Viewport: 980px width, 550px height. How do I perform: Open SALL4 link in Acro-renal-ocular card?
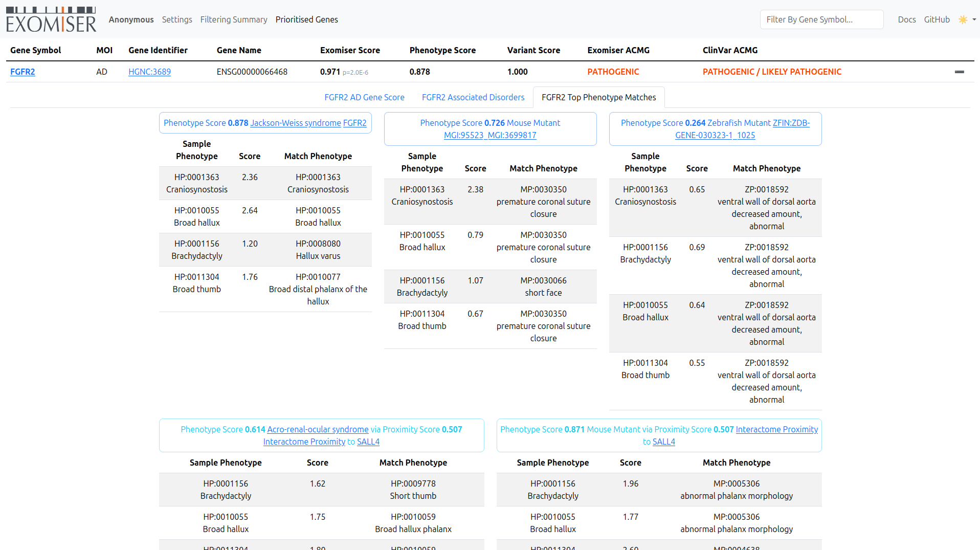point(368,442)
